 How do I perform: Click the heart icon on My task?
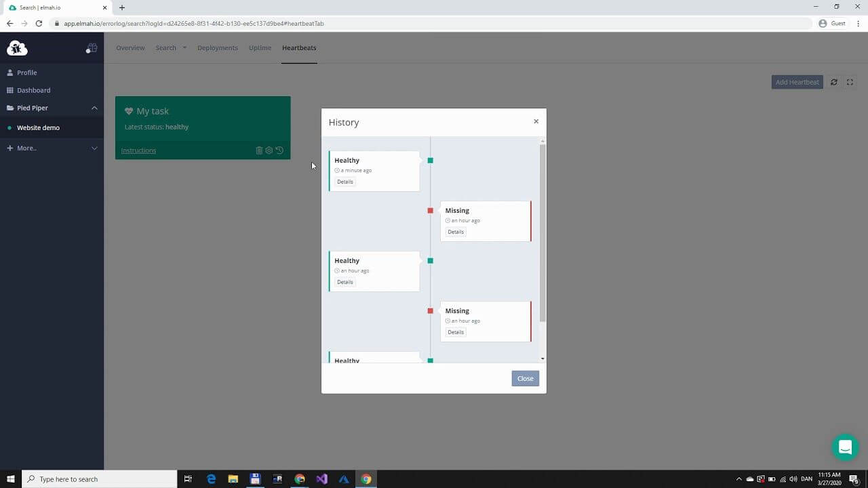[129, 111]
